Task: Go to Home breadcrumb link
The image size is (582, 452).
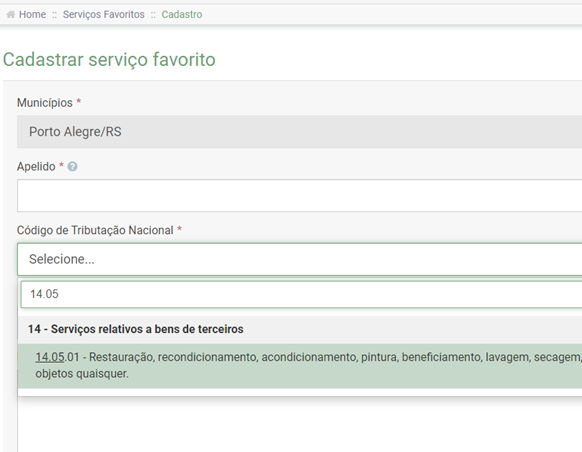Action: [32, 14]
